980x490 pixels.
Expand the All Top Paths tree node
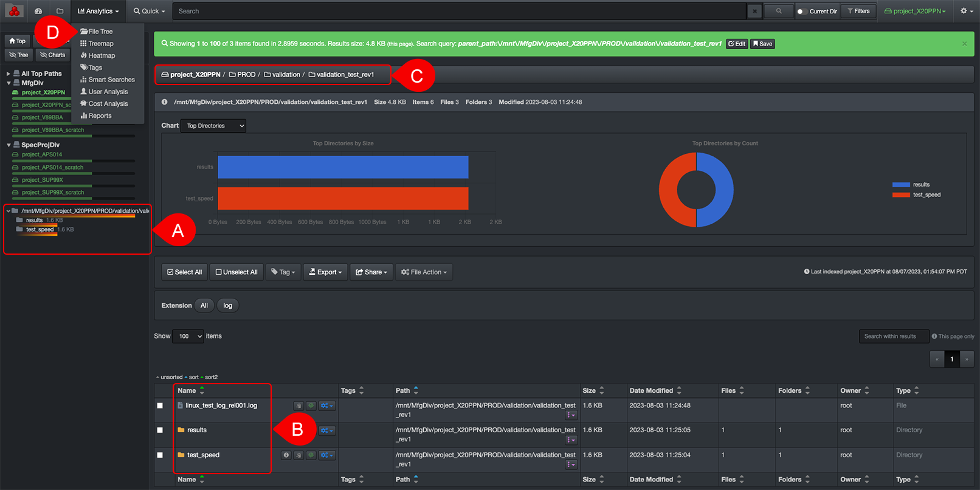tap(9, 74)
